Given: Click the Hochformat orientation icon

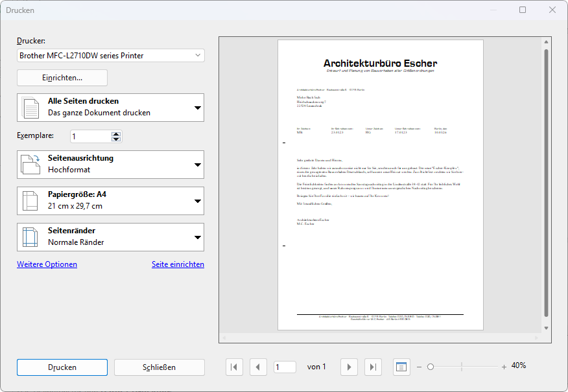Looking at the screenshot, I should (x=31, y=164).
